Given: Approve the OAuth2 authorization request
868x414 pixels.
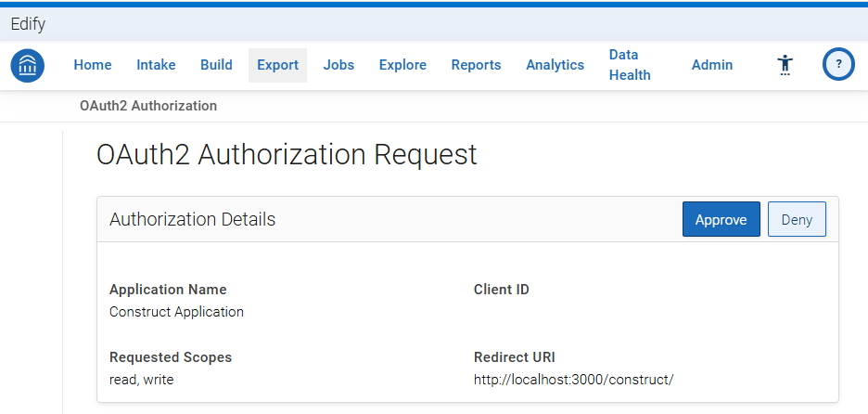Looking at the screenshot, I should [x=721, y=219].
